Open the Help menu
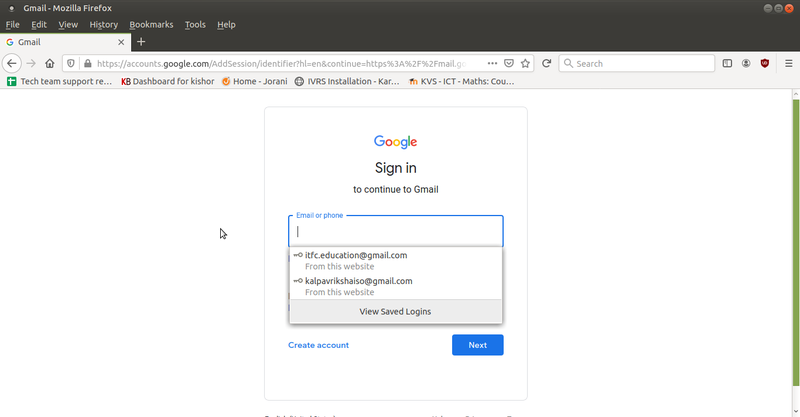This screenshot has width=800, height=417. tap(226, 24)
